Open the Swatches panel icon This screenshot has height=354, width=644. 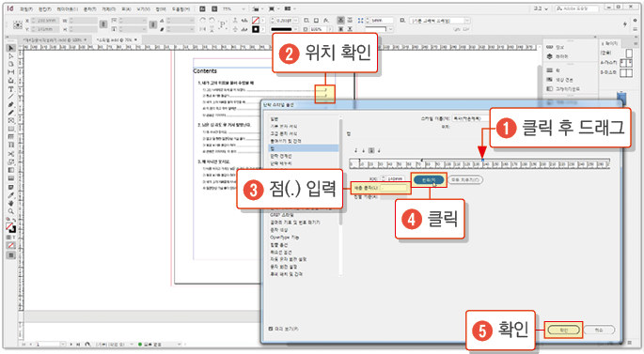550,80
